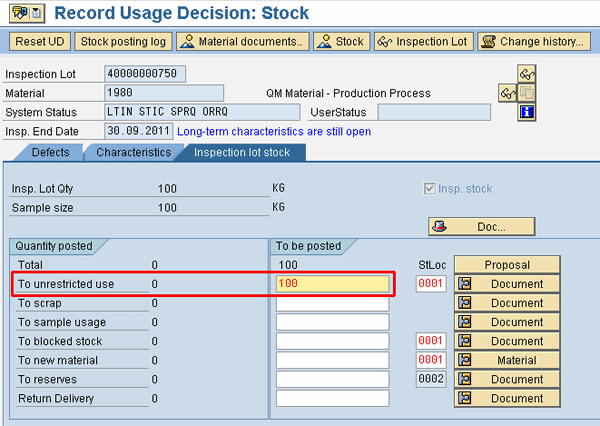Open the Change history button
The height and width of the screenshot is (426, 600).
coord(532,42)
